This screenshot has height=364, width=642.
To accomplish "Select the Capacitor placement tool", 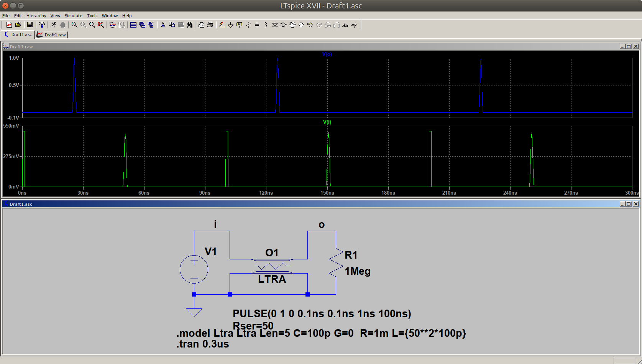I will click(x=257, y=25).
